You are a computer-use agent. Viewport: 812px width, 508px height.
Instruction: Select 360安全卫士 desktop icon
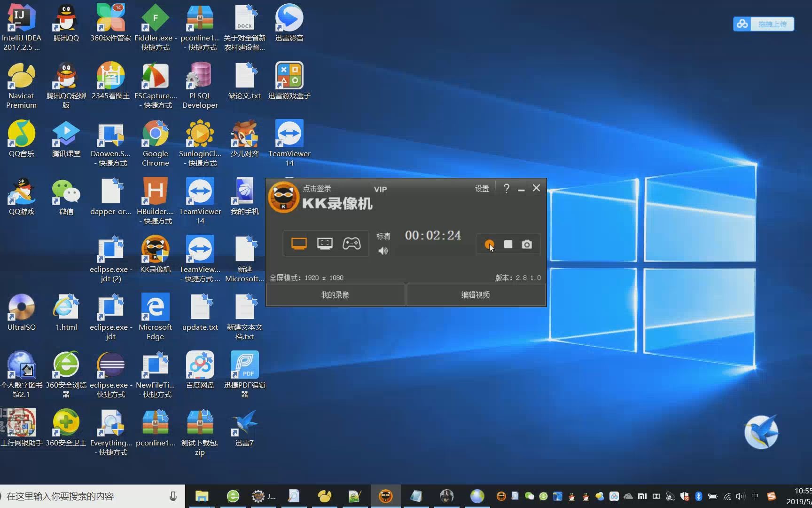[x=66, y=428]
